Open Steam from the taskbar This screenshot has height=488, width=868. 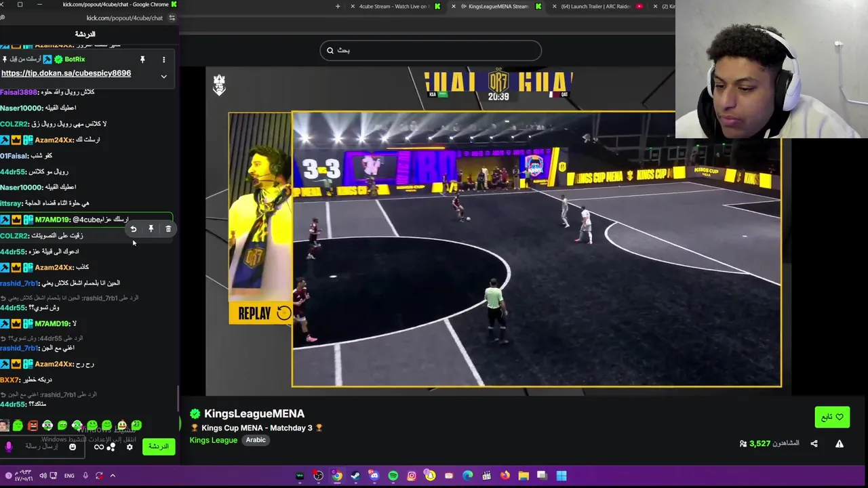pos(355,476)
